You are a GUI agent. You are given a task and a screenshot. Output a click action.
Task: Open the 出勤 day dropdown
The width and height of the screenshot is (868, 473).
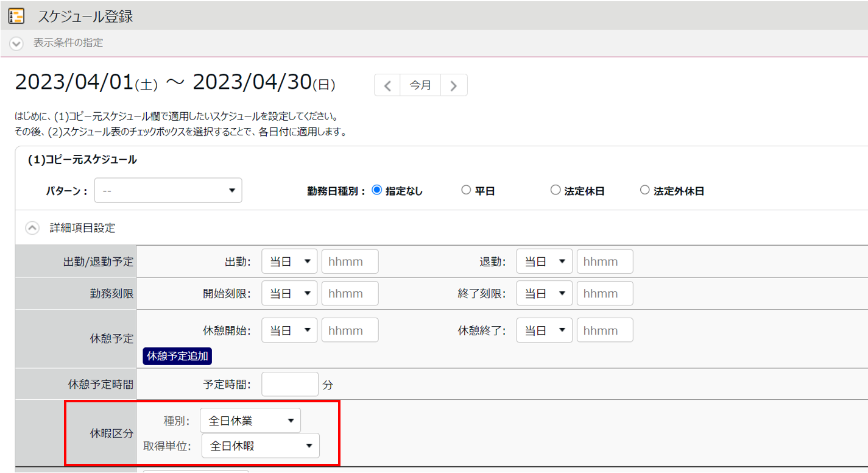click(289, 261)
